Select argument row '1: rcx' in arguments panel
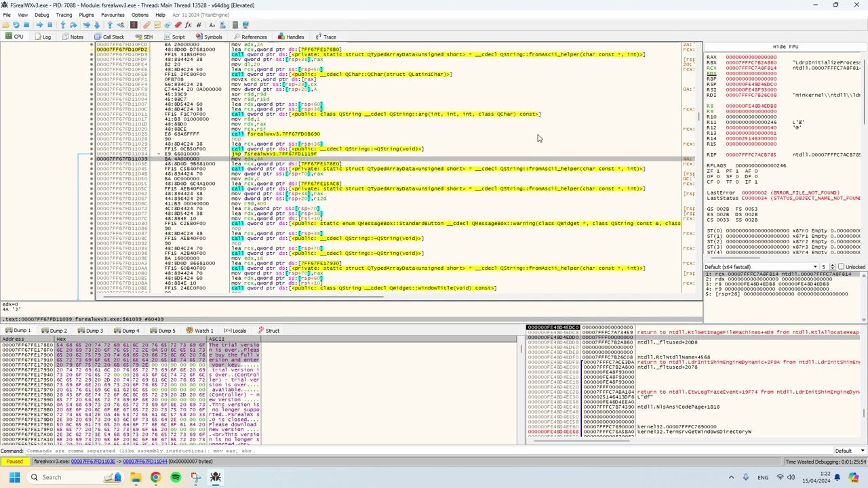 point(783,274)
